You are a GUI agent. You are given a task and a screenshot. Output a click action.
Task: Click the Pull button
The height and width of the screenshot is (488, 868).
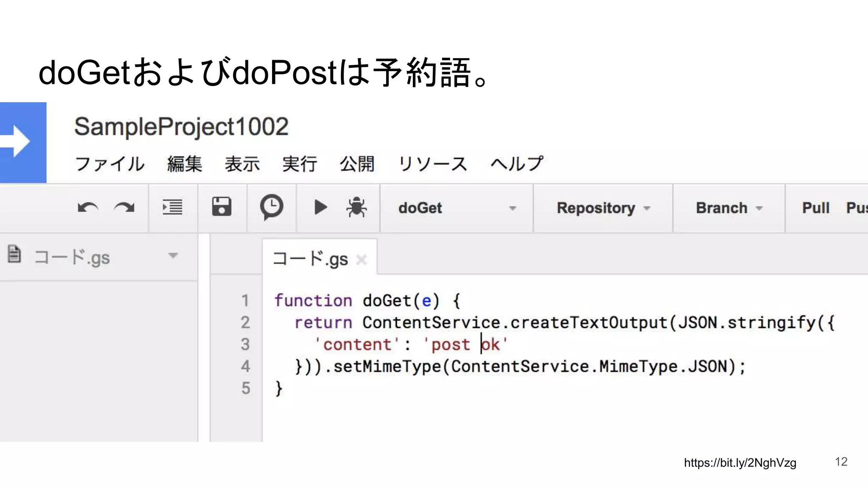(x=816, y=208)
